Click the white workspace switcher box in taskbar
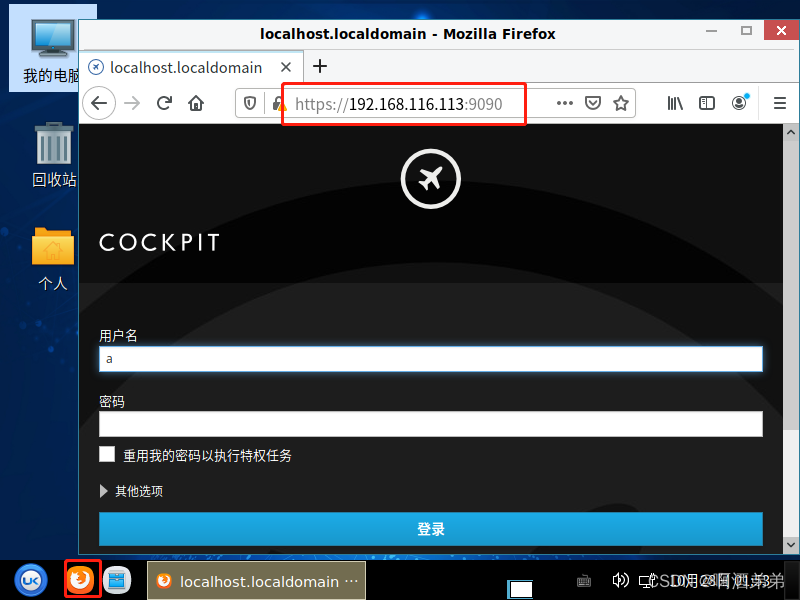Image resolution: width=800 pixels, height=600 pixels. (x=520, y=589)
